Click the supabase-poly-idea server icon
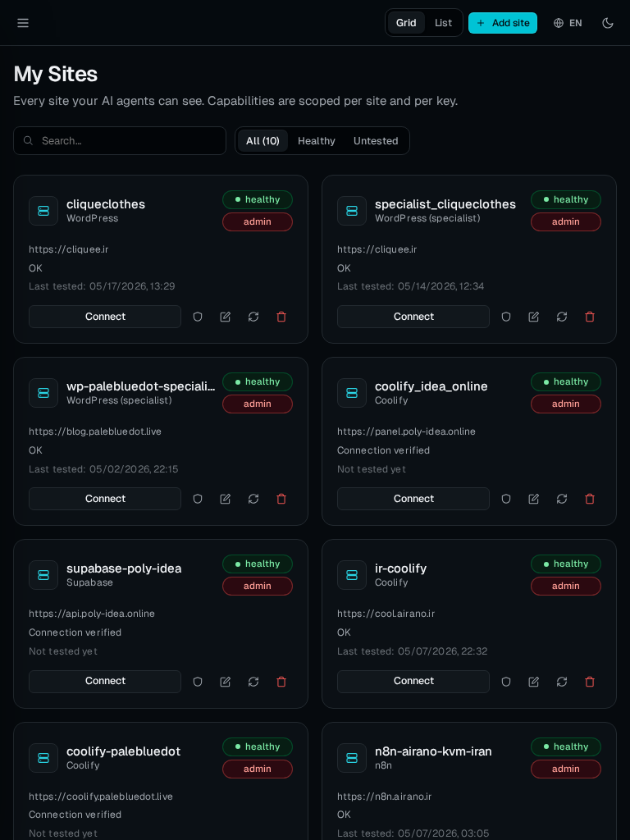 click(43, 575)
